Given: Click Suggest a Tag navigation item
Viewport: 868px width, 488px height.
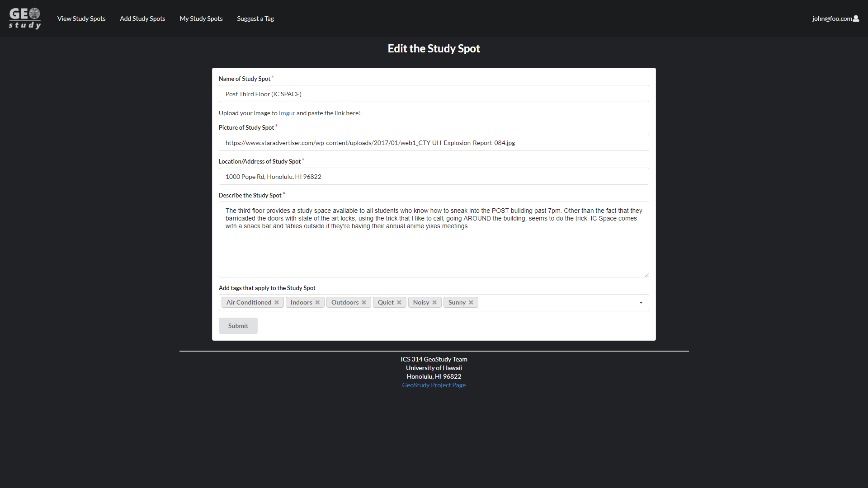Looking at the screenshot, I should [x=255, y=19].
